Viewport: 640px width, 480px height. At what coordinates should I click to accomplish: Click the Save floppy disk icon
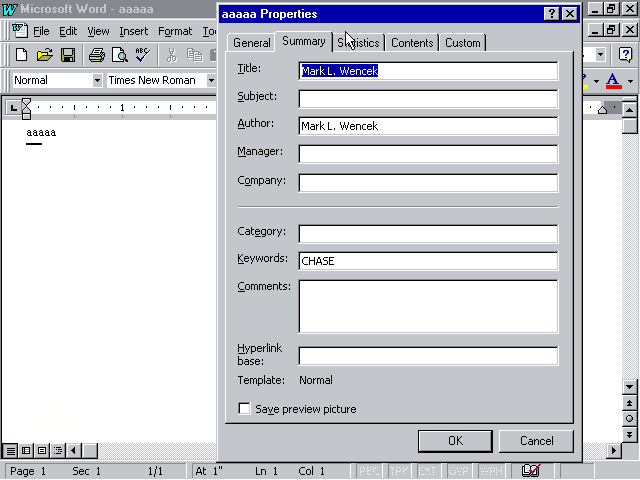tap(68, 55)
